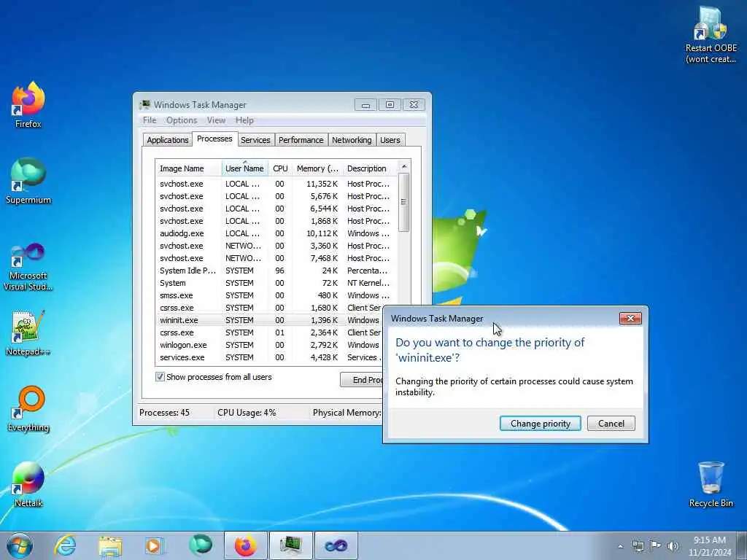
Task: Click the 10,112 K memory value
Action: pyautogui.click(x=322, y=233)
